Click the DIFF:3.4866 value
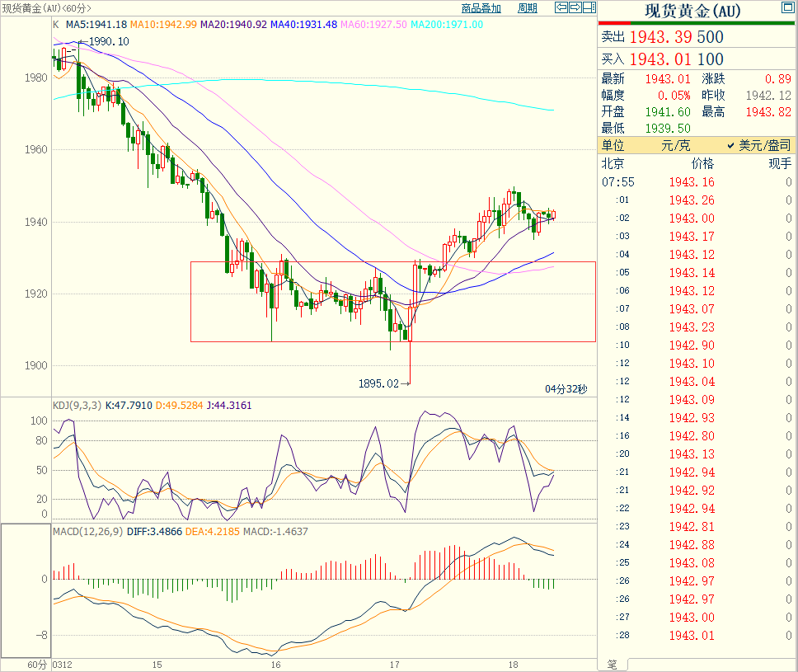 [x=154, y=532]
